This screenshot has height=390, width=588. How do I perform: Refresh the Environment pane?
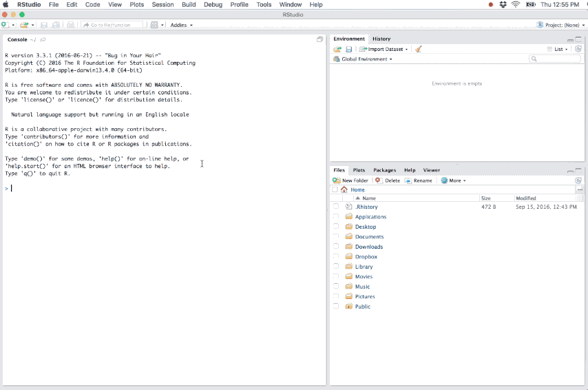point(578,49)
